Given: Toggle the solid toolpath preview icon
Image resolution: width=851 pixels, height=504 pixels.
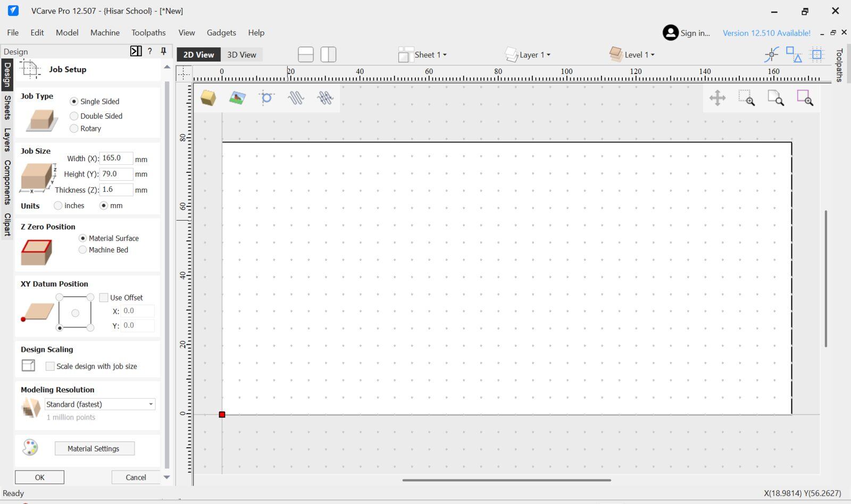Looking at the screenshot, I should point(325,98).
